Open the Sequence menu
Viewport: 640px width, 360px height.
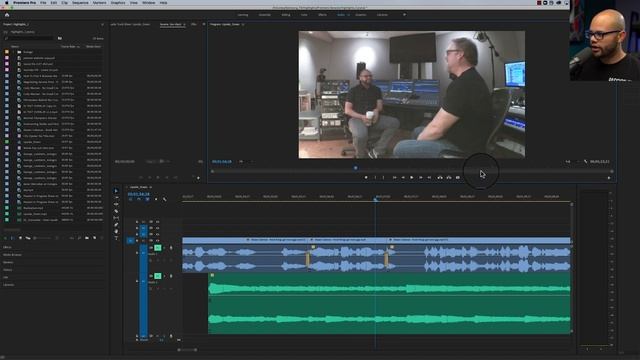click(x=80, y=3)
